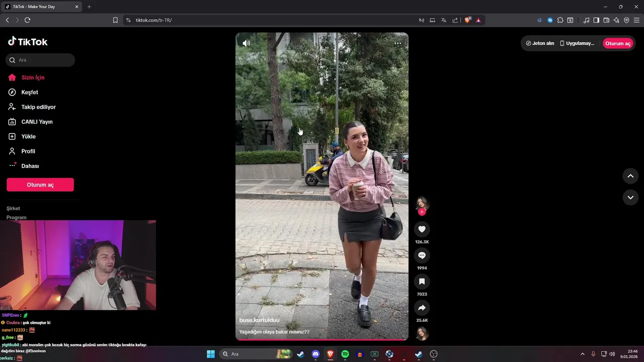Open volume control in system tray
644x362 pixels.
612,354
